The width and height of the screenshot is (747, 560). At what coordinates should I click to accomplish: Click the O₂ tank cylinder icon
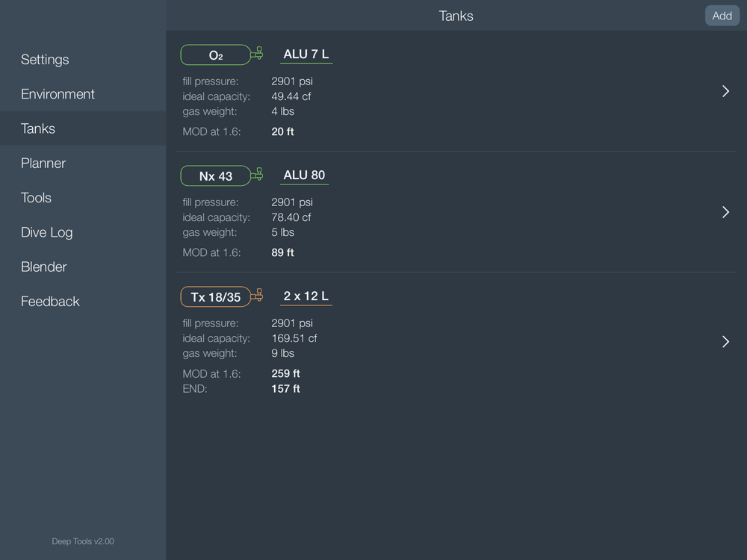point(222,55)
